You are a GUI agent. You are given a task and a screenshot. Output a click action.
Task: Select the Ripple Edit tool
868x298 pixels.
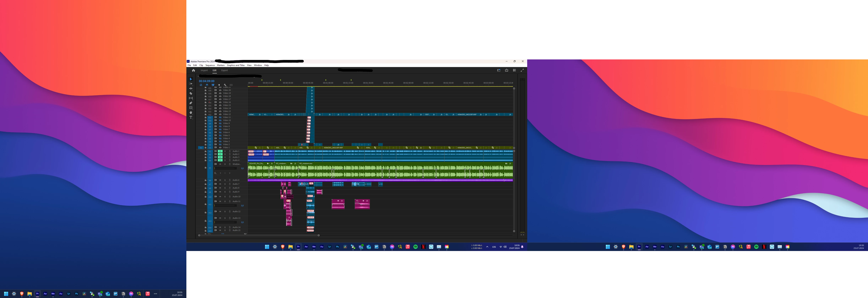click(191, 89)
